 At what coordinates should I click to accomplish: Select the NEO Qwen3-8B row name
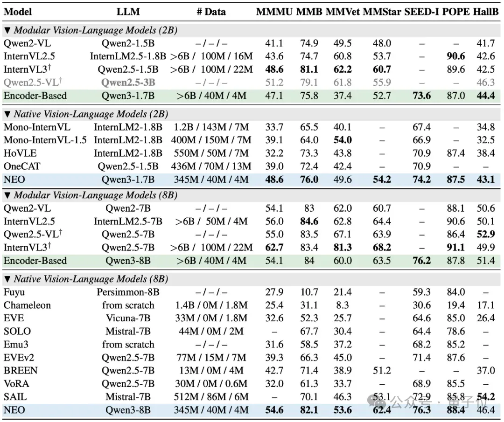(14, 410)
